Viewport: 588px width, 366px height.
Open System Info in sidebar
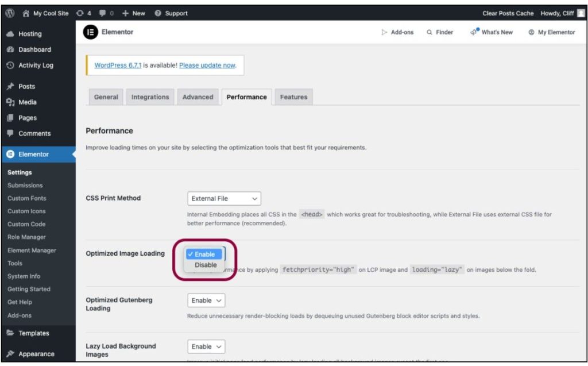coord(24,276)
